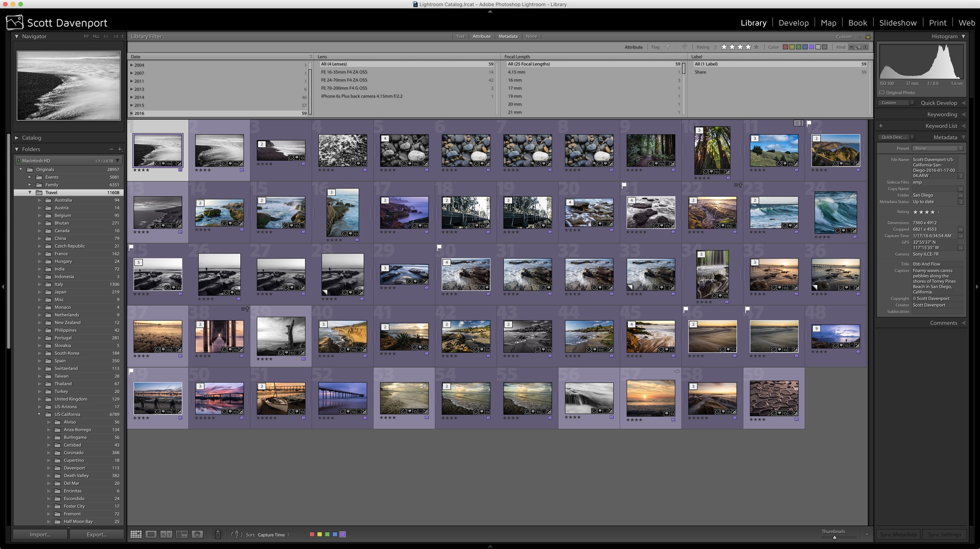Select the Grid view icon
The image size is (980, 549).
pos(136,534)
